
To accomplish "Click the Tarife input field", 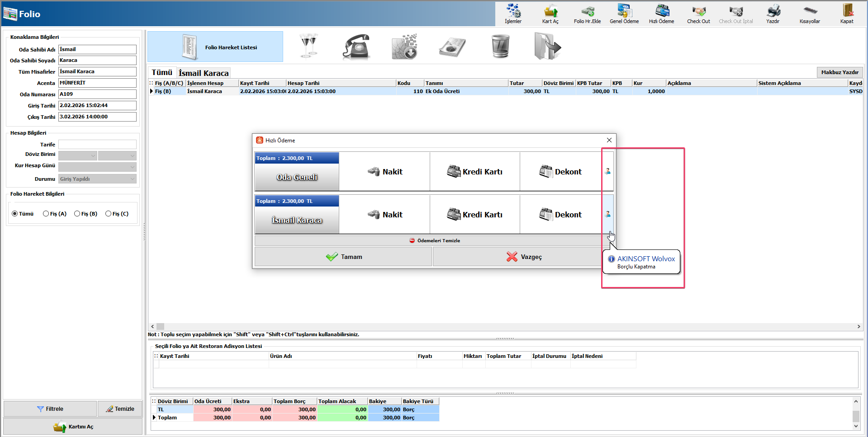I will (x=97, y=145).
